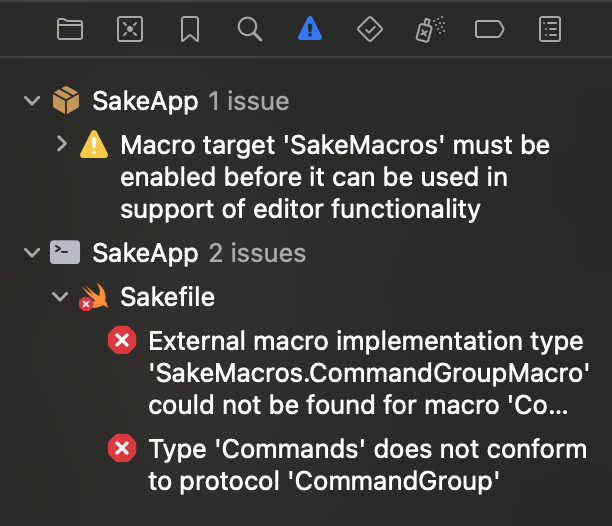Switch to the Report navigator
Screen dimensions: 612x526
(x=550, y=29)
